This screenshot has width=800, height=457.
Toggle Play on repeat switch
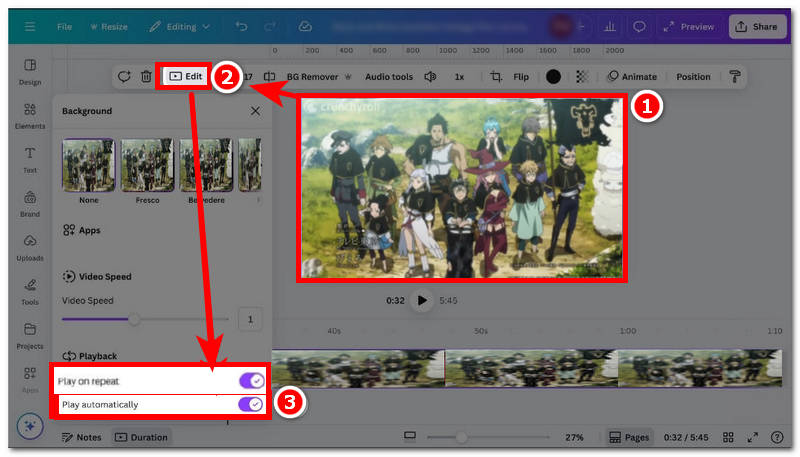coord(252,381)
